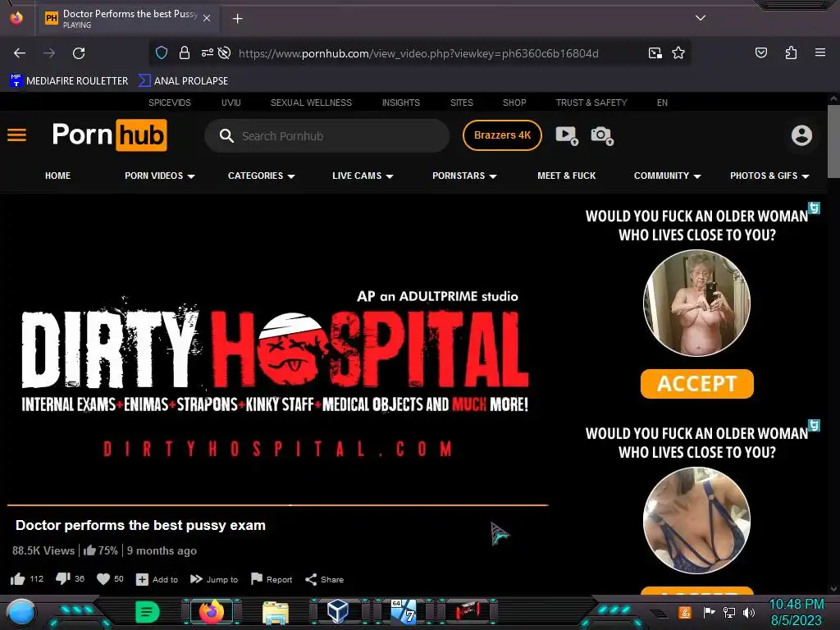Open the Firefox application menu
Image resolution: width=840 pixels, height=630 pixels.
819,52
